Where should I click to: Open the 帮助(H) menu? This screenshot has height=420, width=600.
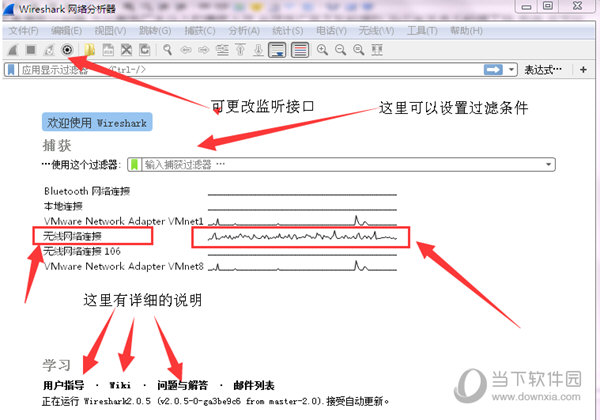pos(466,31)
